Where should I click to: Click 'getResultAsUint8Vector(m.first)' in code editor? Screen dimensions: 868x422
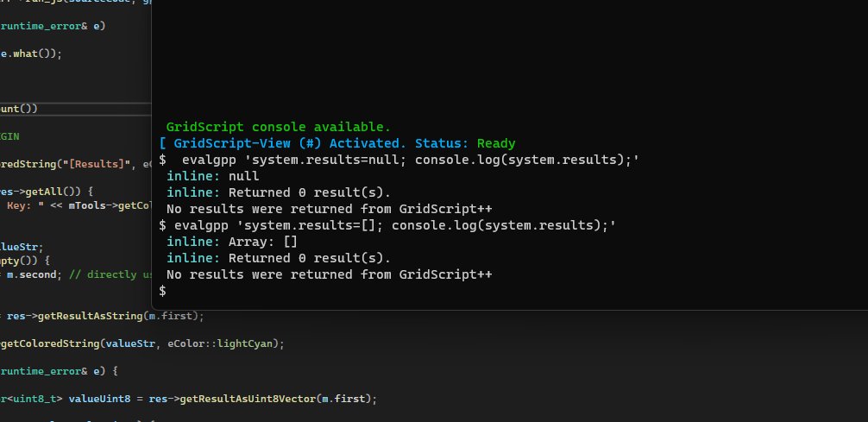pyautogui.click(x=278, y=399)
